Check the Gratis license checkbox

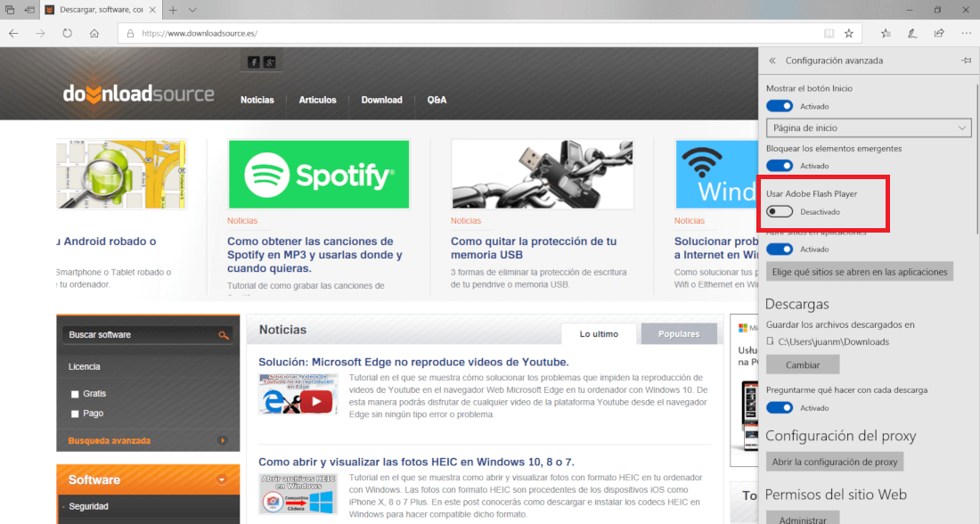[75, 394]
